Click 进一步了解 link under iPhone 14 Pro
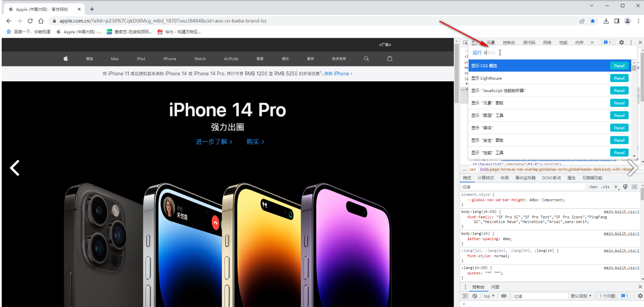Viewport: 644px width, 307px height. tap(214, 142)
